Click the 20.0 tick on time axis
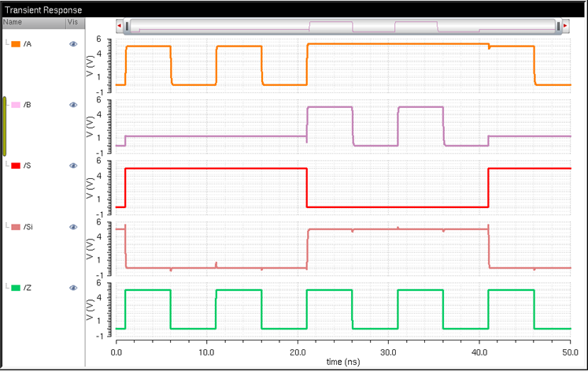 (298, 352)
